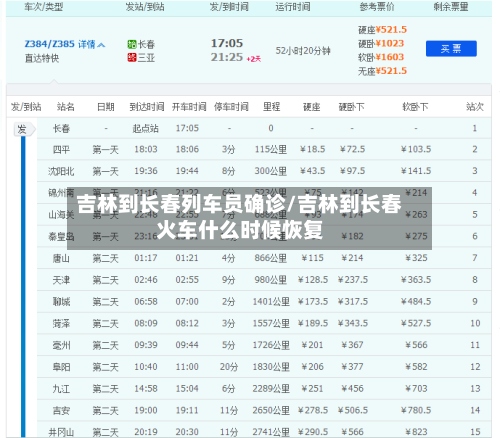Select the 阜阳 station name
Viewport: 500px width, 438px height.
coord(61,367)
